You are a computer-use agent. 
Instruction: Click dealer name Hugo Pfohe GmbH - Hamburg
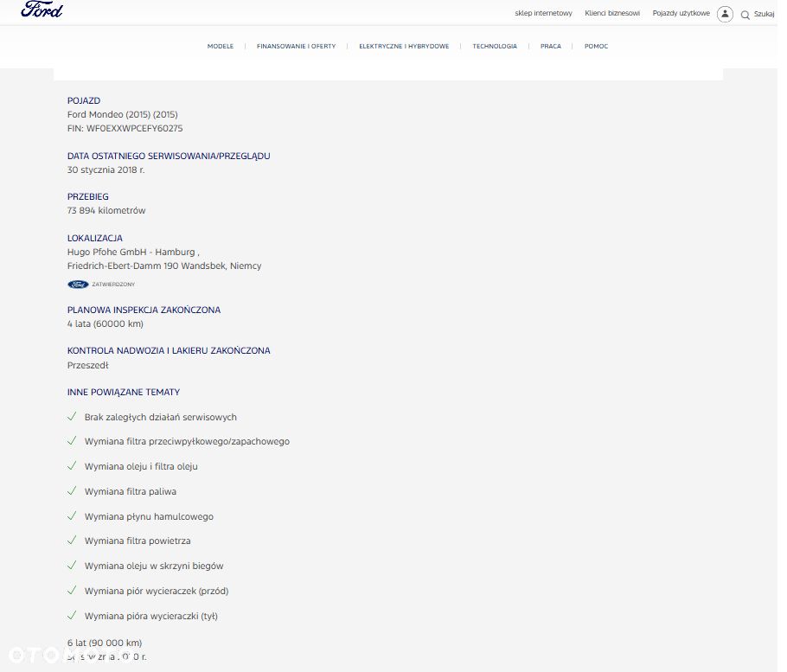pyautogui.click(x=131, y=252)
